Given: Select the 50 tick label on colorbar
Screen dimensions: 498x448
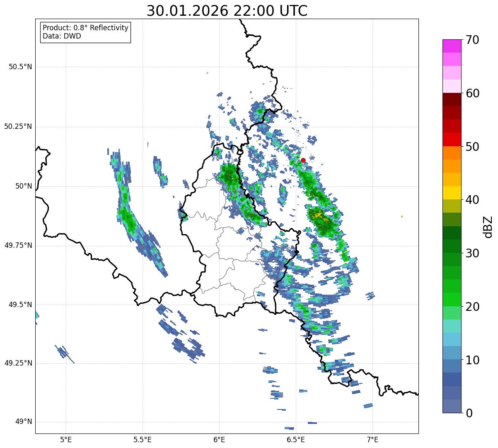Looking at the screenshot, I should point(473,147).
